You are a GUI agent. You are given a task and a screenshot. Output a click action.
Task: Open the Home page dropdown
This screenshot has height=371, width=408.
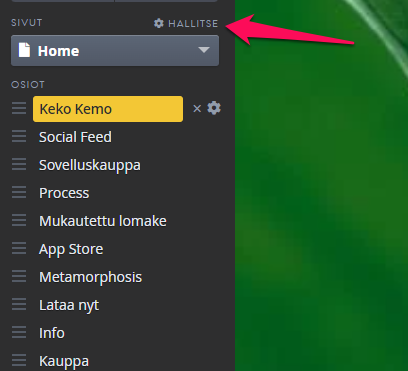tap(115, 51)
